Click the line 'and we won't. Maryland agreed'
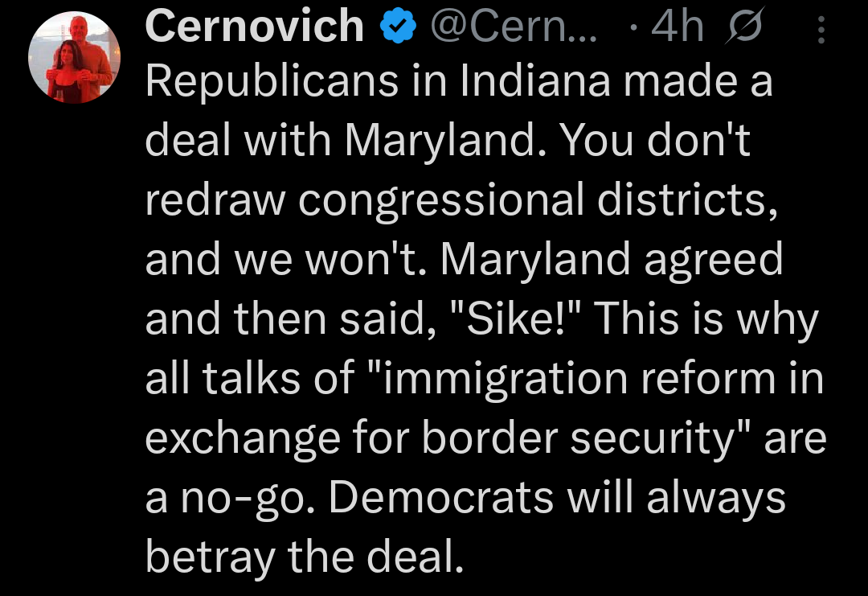868x596 pixels. coord(464,260)
